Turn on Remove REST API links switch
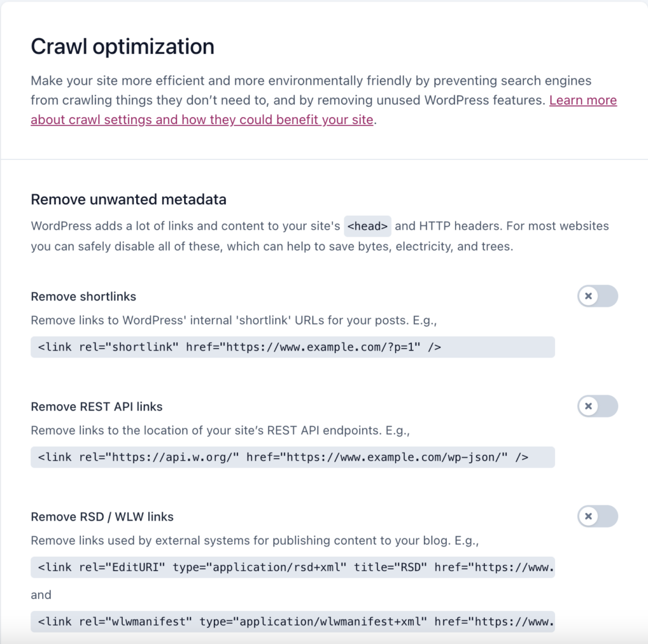 [x=597, y=406]
